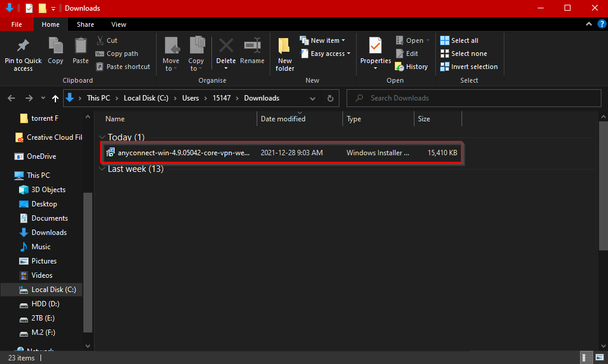Go forward with right arrow
This screenshot has width=608, height=364.
29,98
